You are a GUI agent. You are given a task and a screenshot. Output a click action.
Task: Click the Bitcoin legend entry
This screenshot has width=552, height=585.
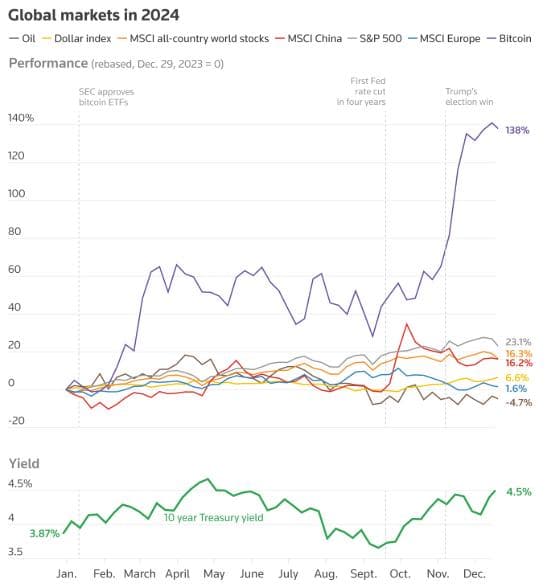pos(509,38)
